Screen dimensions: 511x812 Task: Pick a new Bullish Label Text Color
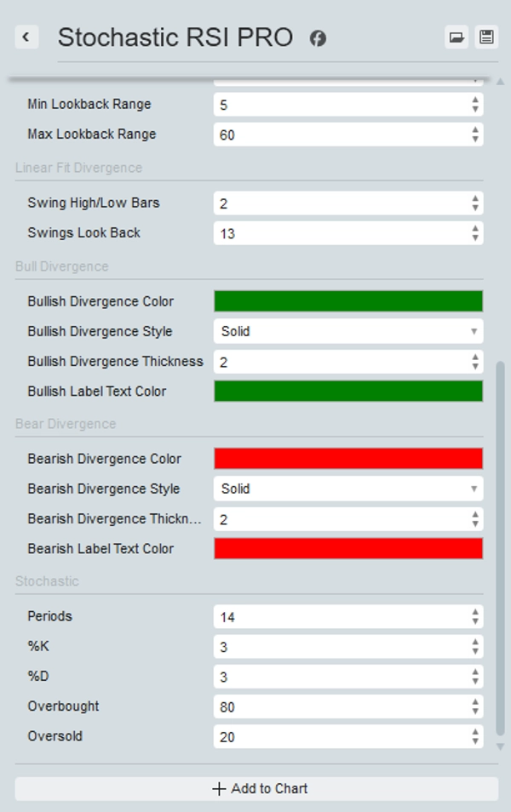(347, 391)
